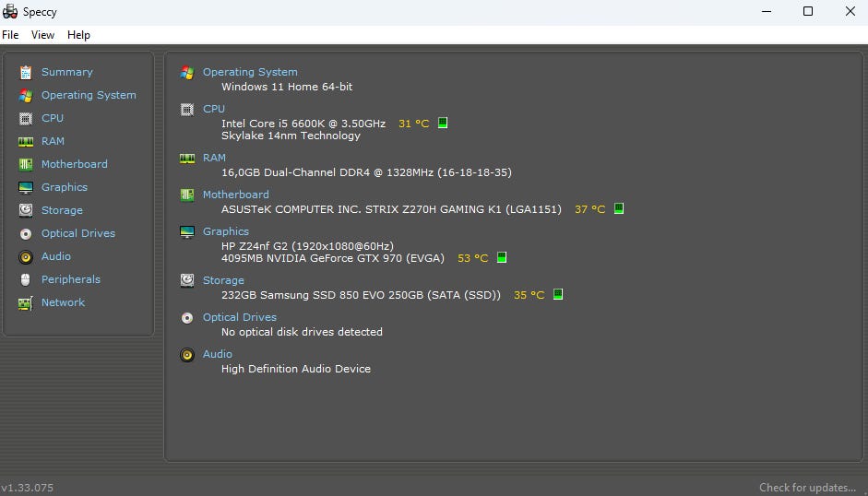Image resolution: width=868 pixels, height=496 pixels.
Task: Click the Operating System heading link in summary
Action: point(250,72)
